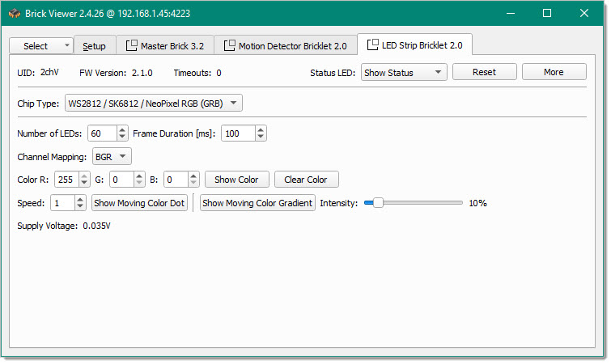Click the detach icon on Master Brick tab
611x364 pixels.
tap(131, 46)
